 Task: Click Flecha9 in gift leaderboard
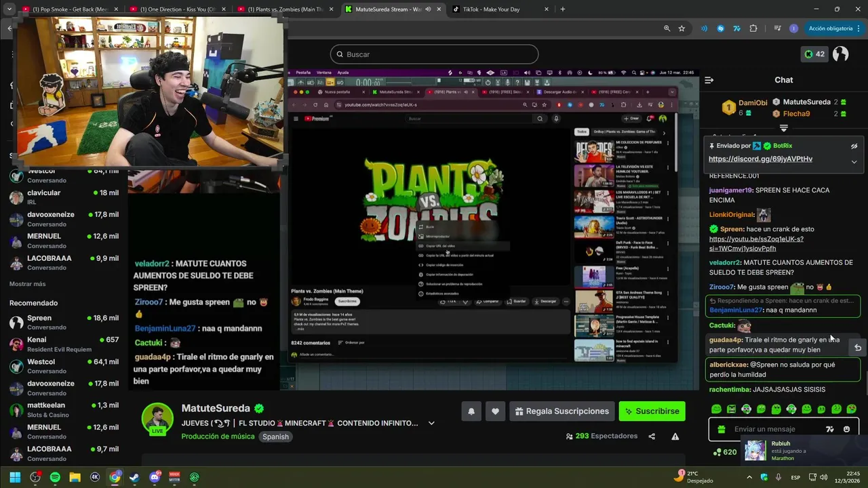pyautogui.click(x=796, y=114)
